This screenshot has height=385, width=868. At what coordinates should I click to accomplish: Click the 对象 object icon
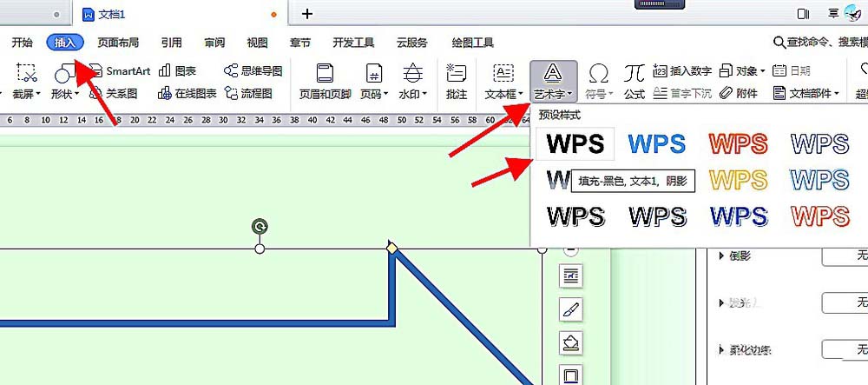pyautogui.click(x=726, y=71)
